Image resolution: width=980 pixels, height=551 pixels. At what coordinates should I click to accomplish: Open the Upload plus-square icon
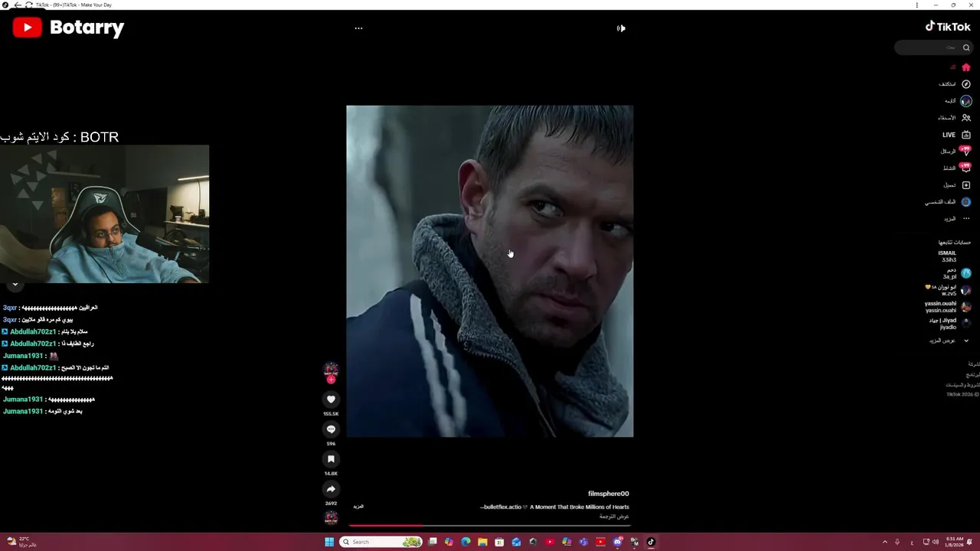(x=965, y=185)
